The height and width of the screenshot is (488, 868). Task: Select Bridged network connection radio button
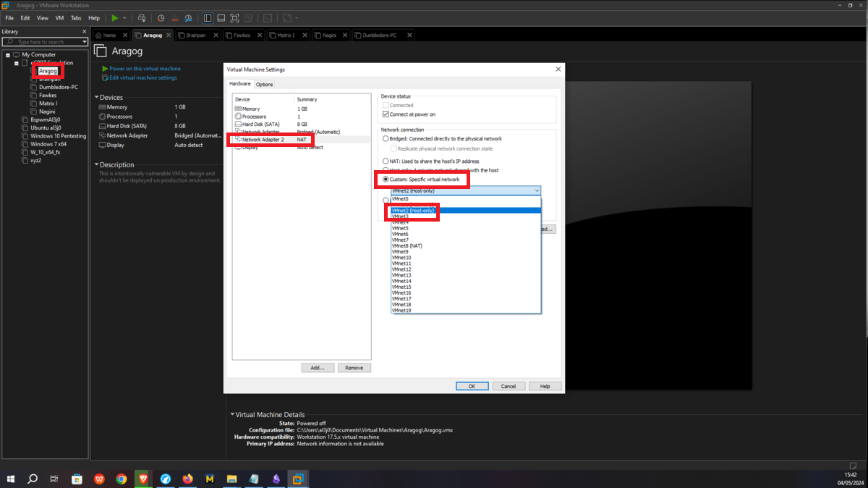click(x=386, y=138)
